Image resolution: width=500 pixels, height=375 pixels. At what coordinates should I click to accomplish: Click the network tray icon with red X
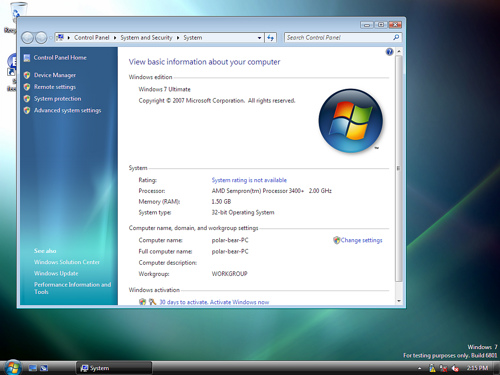tap(443, 368)
